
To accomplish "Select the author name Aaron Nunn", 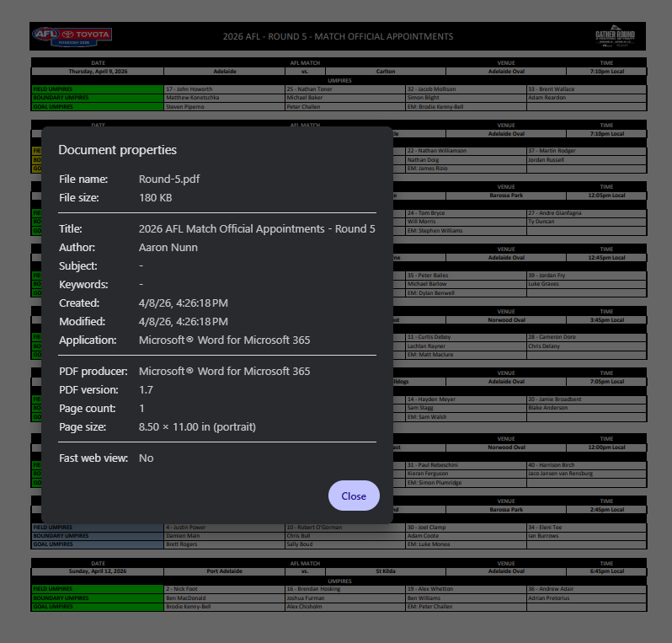I will [168, 247].
